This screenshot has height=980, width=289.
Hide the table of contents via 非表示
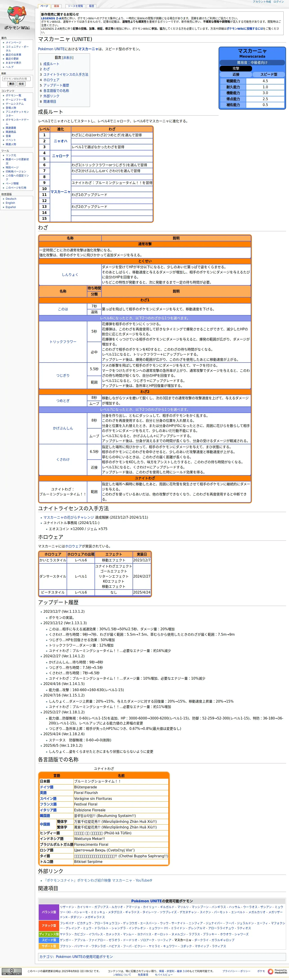pos(68,58)
